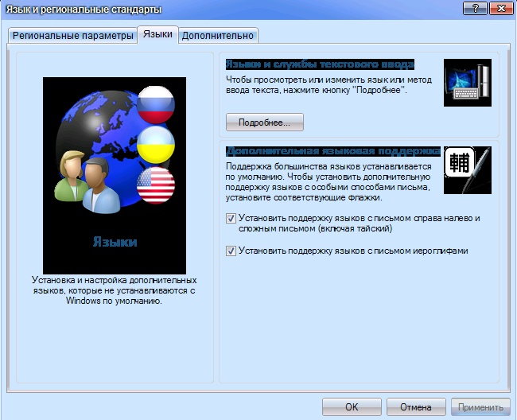Viewport: 517px width, 420px height.
Task: Click the computer and keyboard icon
Action: tap(467, 83)
